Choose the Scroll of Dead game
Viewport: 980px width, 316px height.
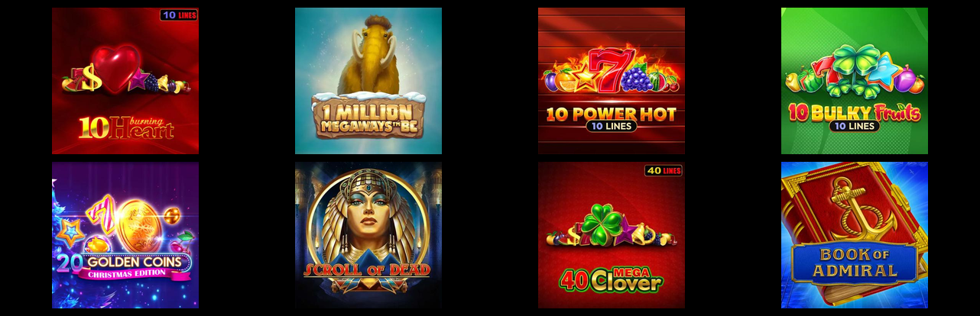tap(368, 235)
